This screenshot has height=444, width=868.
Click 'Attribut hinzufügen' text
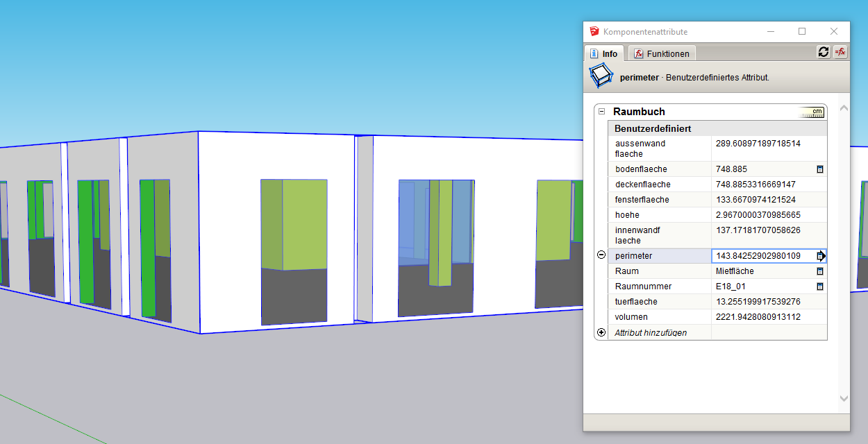[x=651, y=333]
